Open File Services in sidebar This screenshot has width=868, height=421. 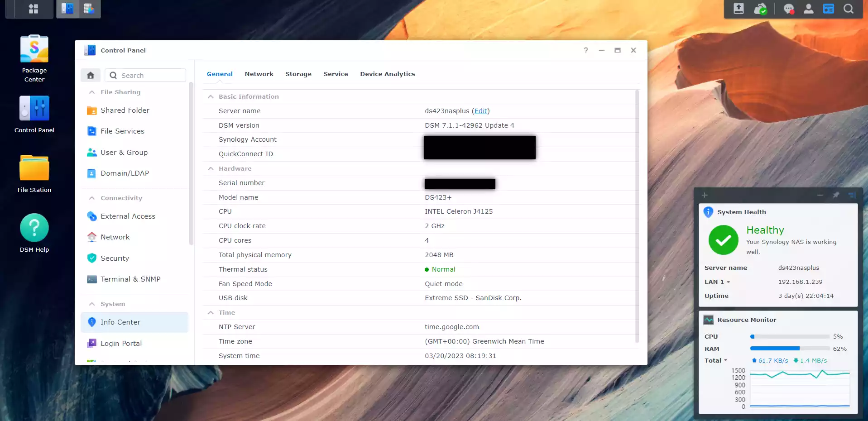[x=134, y=131]
